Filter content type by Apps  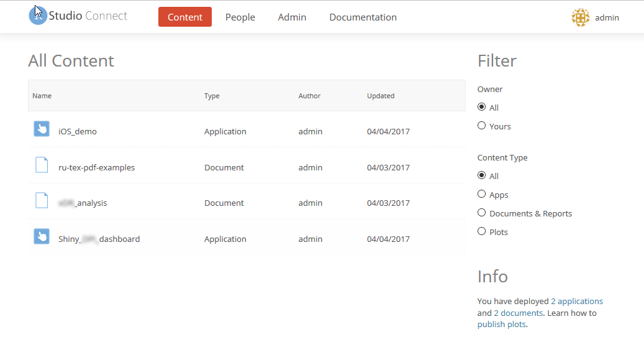[482, 193]
